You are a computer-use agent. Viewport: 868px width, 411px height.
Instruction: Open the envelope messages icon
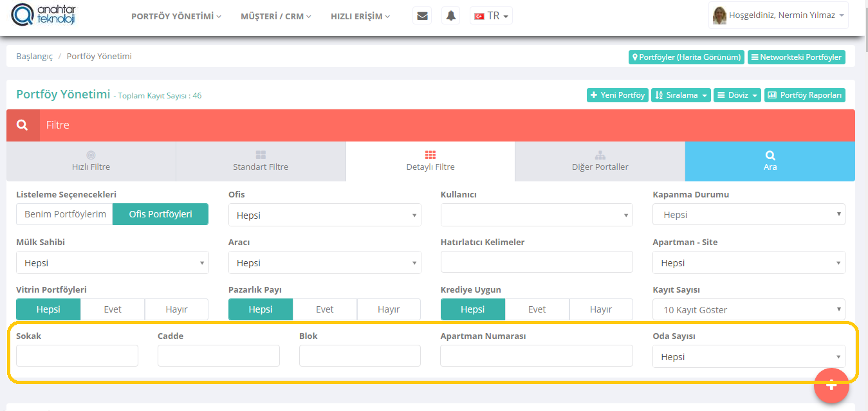[422, 16]
